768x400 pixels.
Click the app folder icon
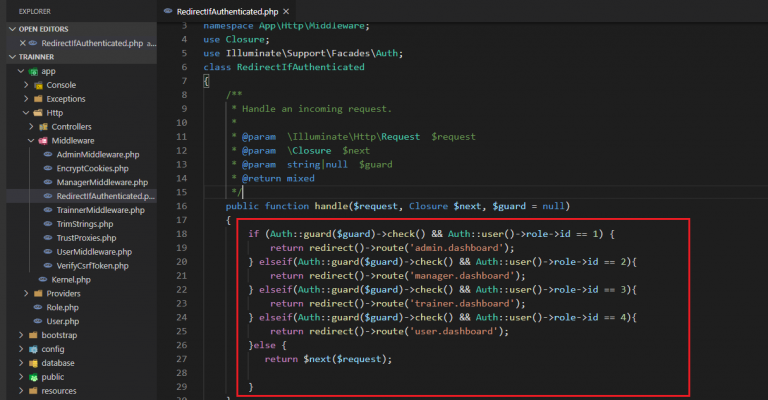tap(33, 71)
